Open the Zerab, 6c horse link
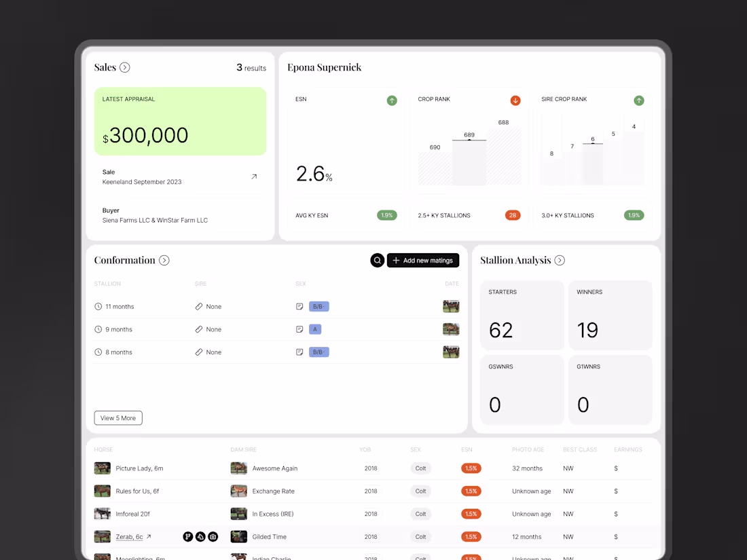 [131, 536]
